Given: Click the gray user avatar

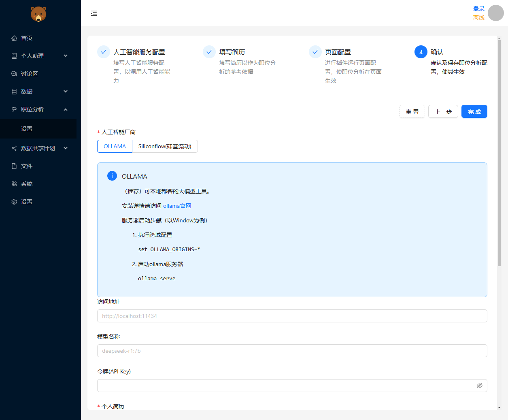Looking at the screenshot, I should [496, 13].
